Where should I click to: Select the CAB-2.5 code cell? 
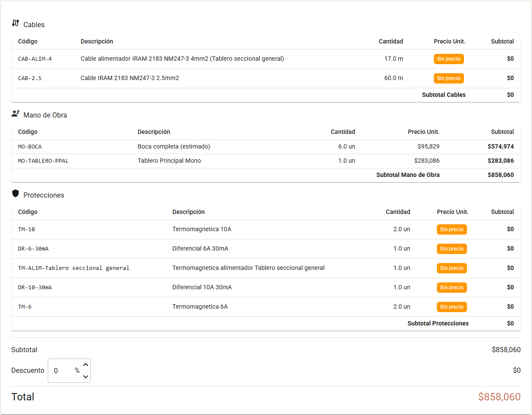tap(30, 78)
